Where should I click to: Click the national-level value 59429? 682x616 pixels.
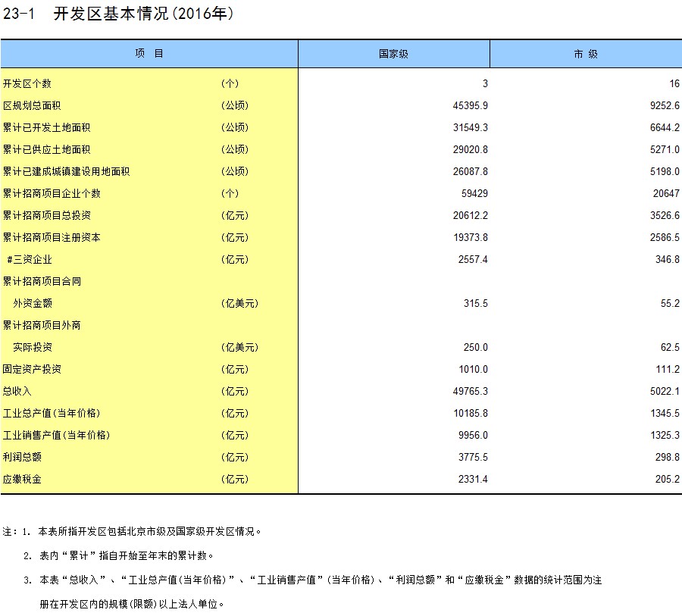474,193
